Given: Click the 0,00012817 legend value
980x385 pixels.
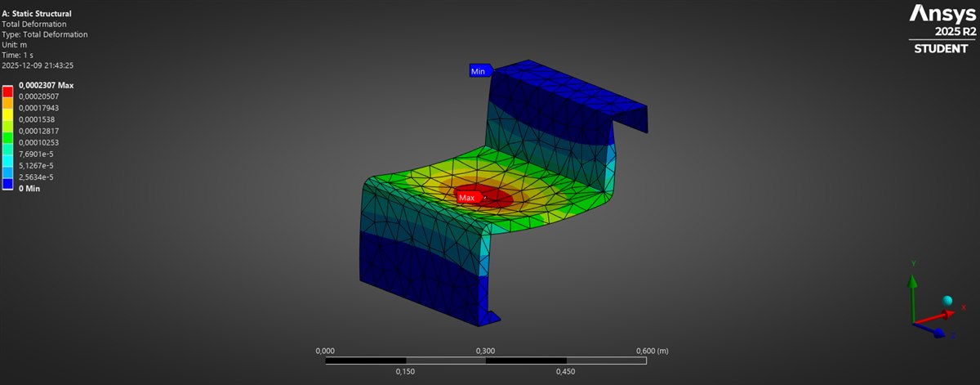Looking at the screenshot, I should (38, 131).
